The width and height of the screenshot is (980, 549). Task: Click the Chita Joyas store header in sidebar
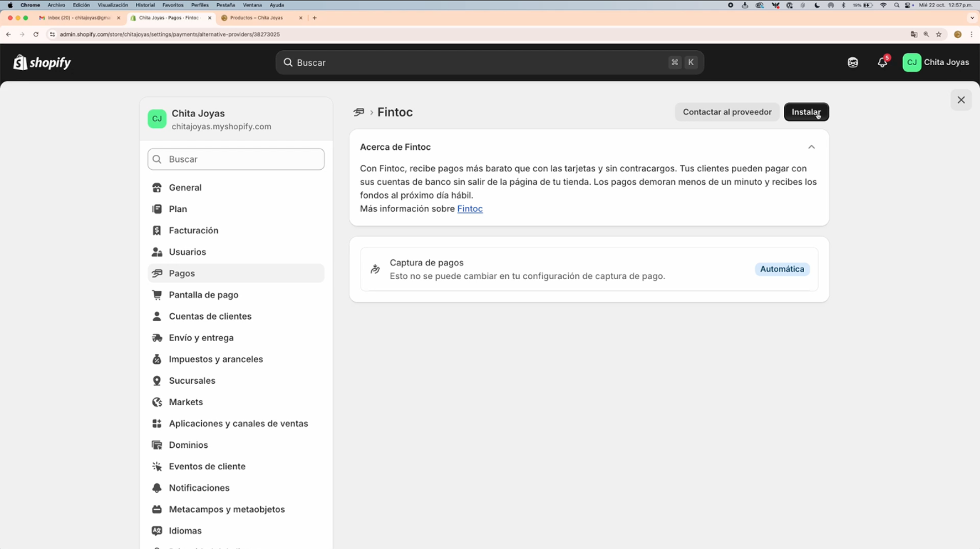click(x=236, y=119)
